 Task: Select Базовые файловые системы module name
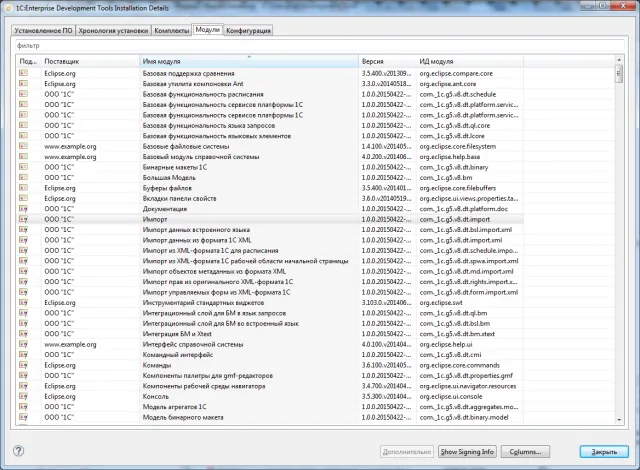(186, 146)
